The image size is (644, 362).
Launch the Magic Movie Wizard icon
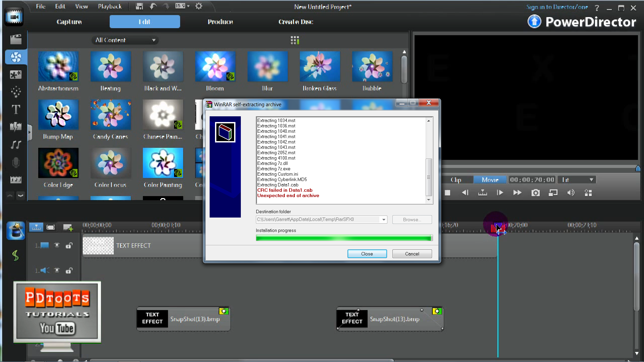[x=16, y=231]
